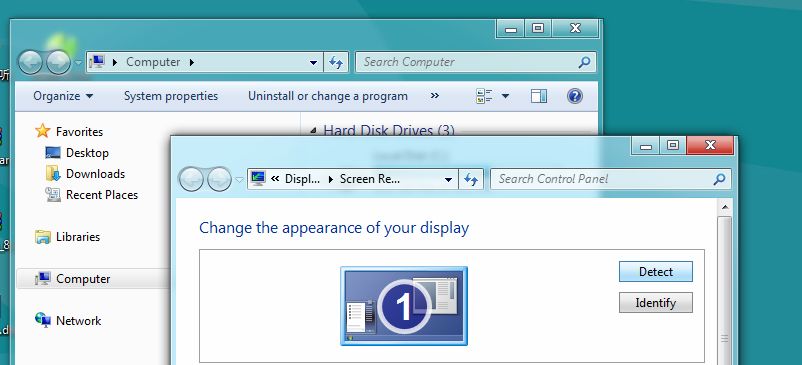Screen dimensions: 802x365
Task: Click Forward arrow in Control Panel window
Action: coord(219,180)
